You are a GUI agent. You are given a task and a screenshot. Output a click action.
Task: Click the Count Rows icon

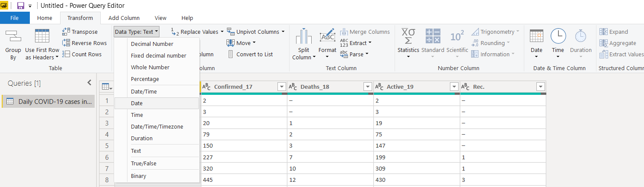66,54
